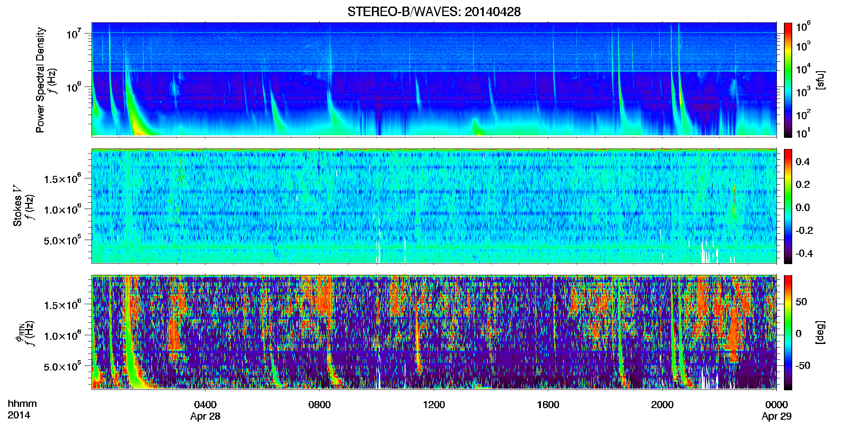Click the top spectral density color bar
The image size is (868, 447).
click(788, 80)
